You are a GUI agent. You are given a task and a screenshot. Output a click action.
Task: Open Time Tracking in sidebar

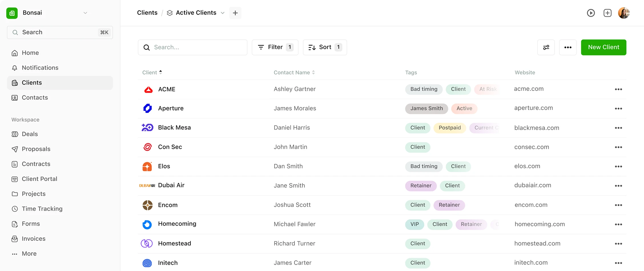pos(42,209)
